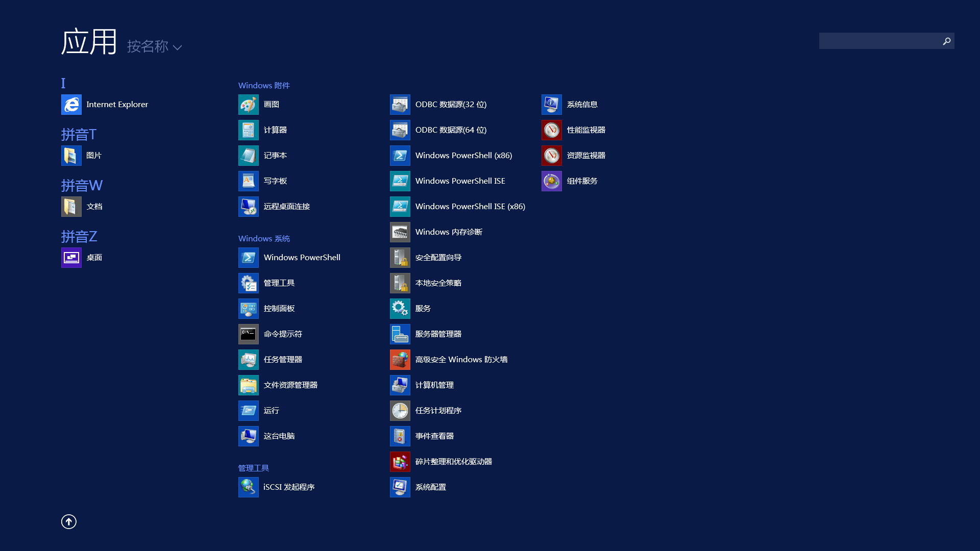Viewport: 980px width, 551px height.
Task: Open 碎片整理和优化驱动器 defragment icon
Action: [400, 462]
